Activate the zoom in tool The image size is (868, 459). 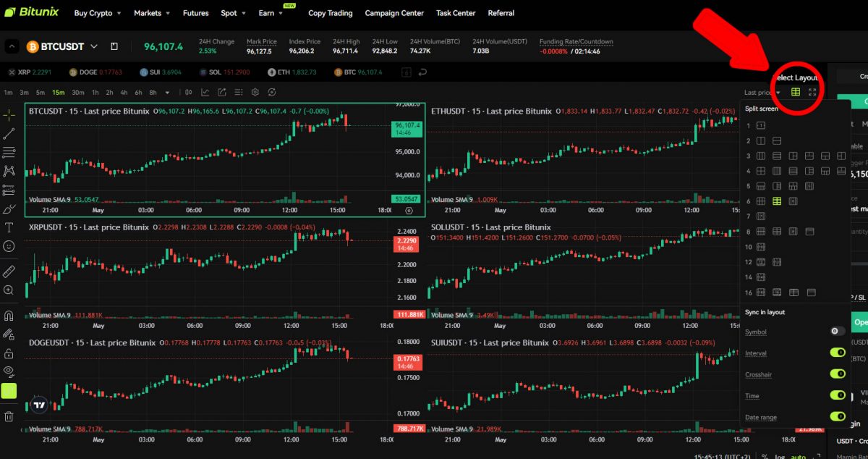tap(9, 290)
